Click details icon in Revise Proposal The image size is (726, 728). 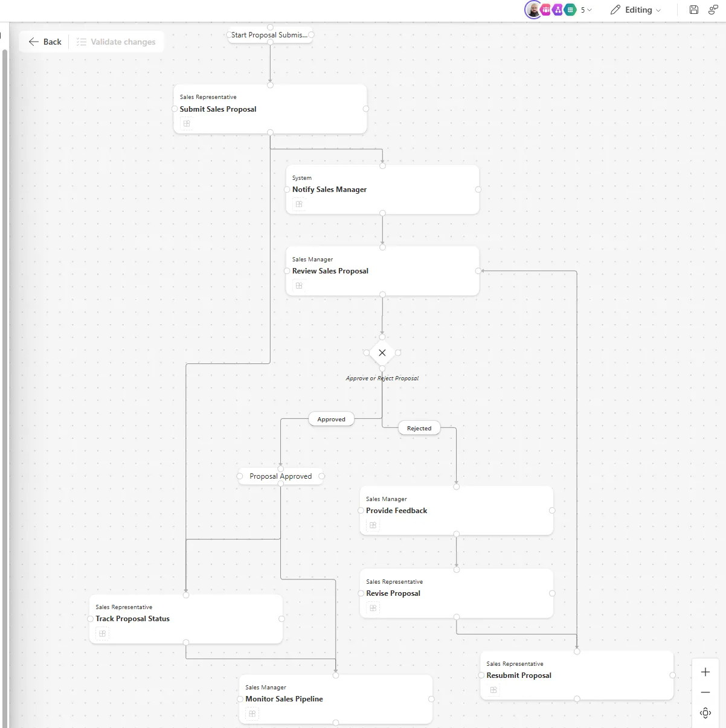click(x=373, y=608)
